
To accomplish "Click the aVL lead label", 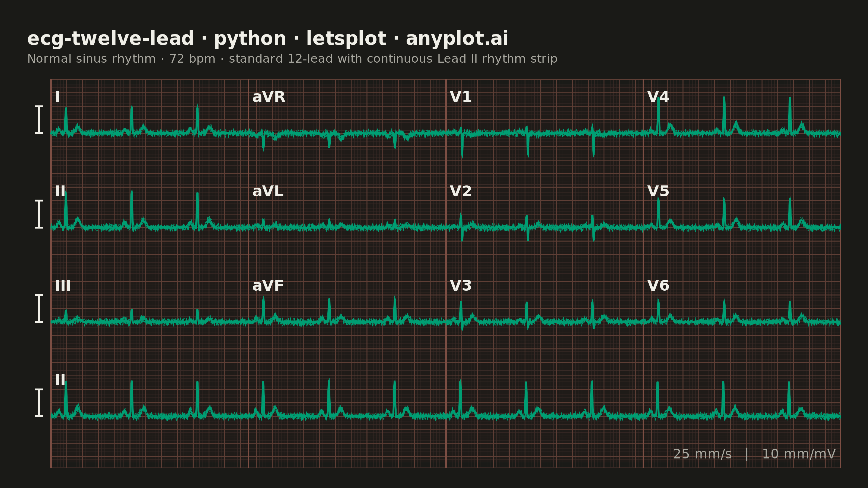I will tap(267, 191).
